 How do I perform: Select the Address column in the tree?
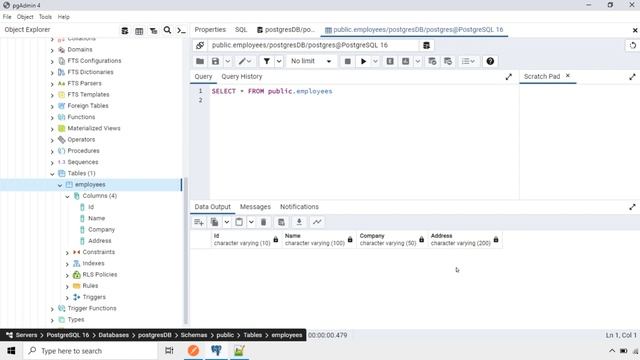(100, 241)
